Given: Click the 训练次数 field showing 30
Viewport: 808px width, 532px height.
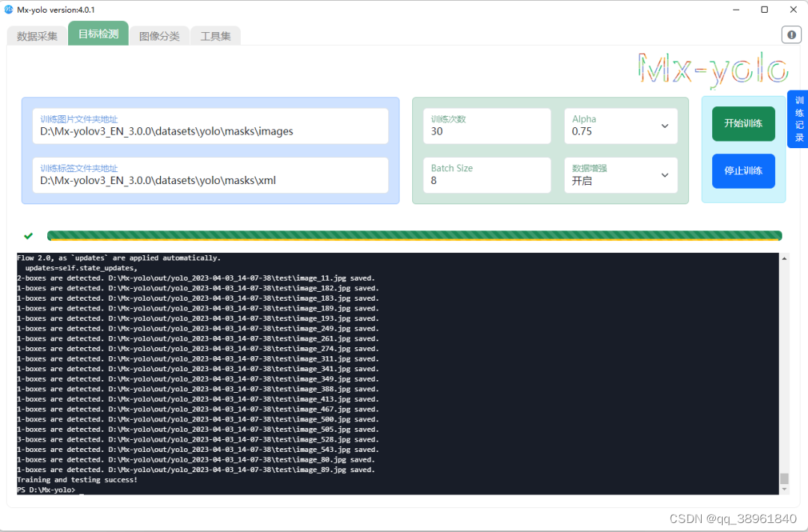Looking at the screenshot, I should pos(486,126).
